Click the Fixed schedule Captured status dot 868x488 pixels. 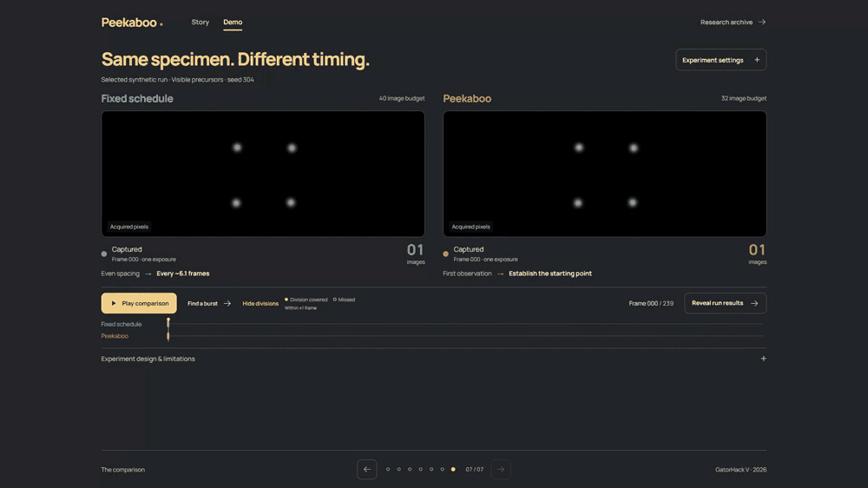click(104, 254)
